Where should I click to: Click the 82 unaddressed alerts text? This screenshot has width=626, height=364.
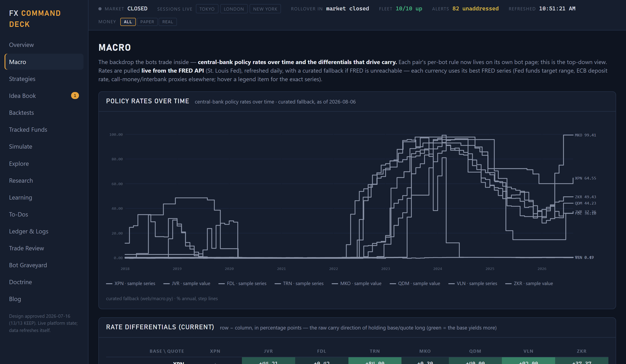[x=475, y=9]
